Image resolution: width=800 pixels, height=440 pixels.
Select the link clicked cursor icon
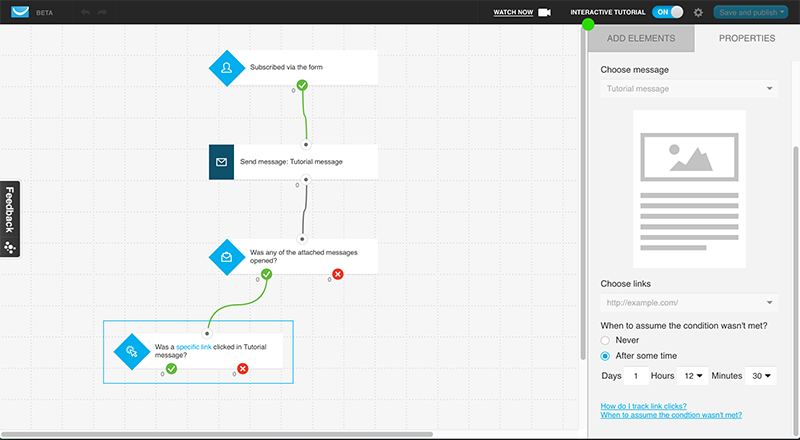tap(132, 351)
